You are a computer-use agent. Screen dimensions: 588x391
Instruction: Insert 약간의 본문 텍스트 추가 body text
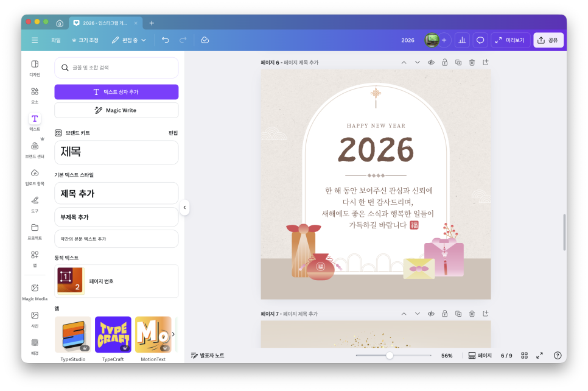116,239
